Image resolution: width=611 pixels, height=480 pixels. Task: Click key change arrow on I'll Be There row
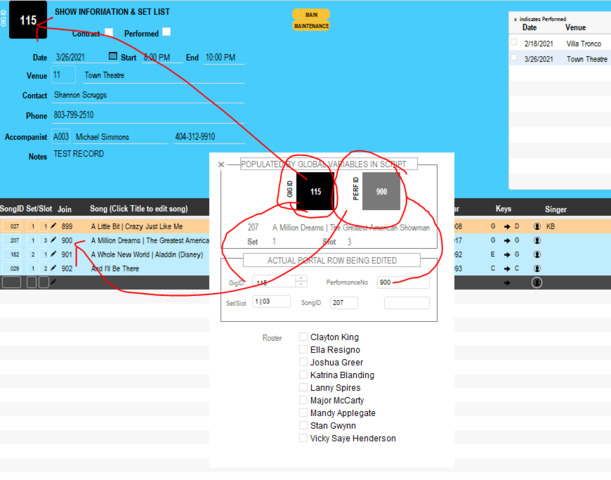[x=506, y=269]
